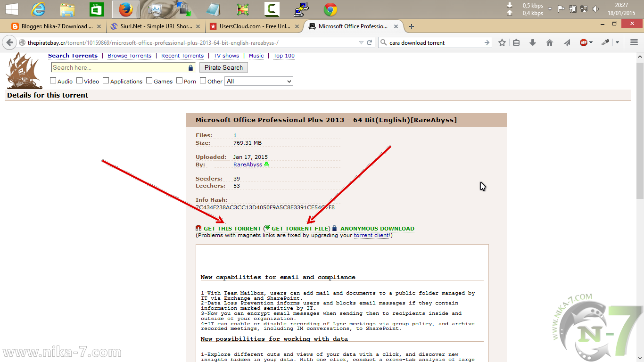Go back with the browser back arrow
This screenshot has height=362, width=644.
(9, 42)
